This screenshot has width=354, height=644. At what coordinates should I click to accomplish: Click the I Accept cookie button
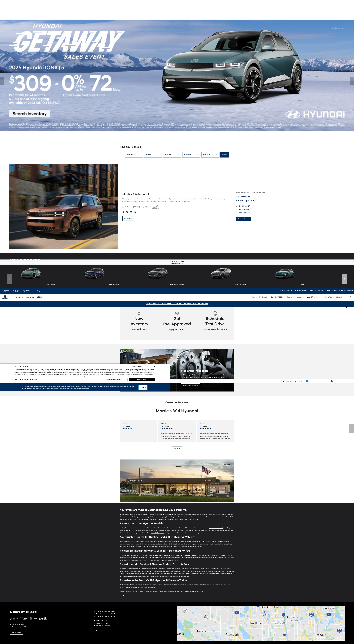tap(143, 388)
